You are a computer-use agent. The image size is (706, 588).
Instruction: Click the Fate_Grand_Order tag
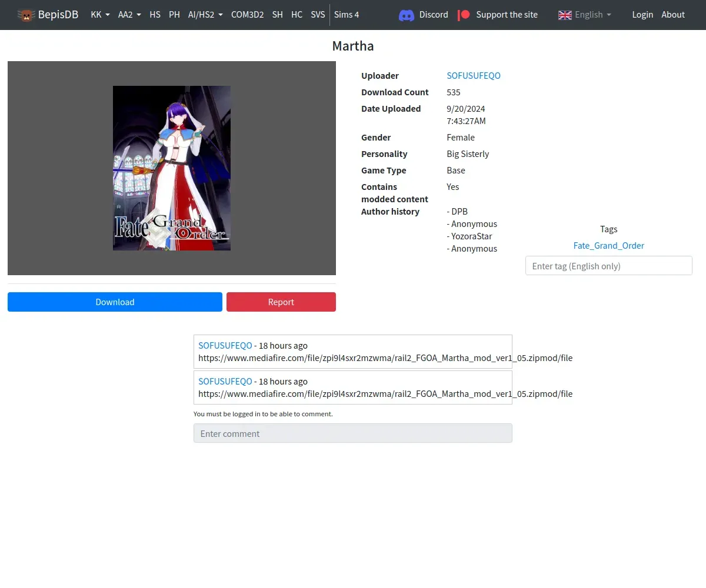point(609,246)
